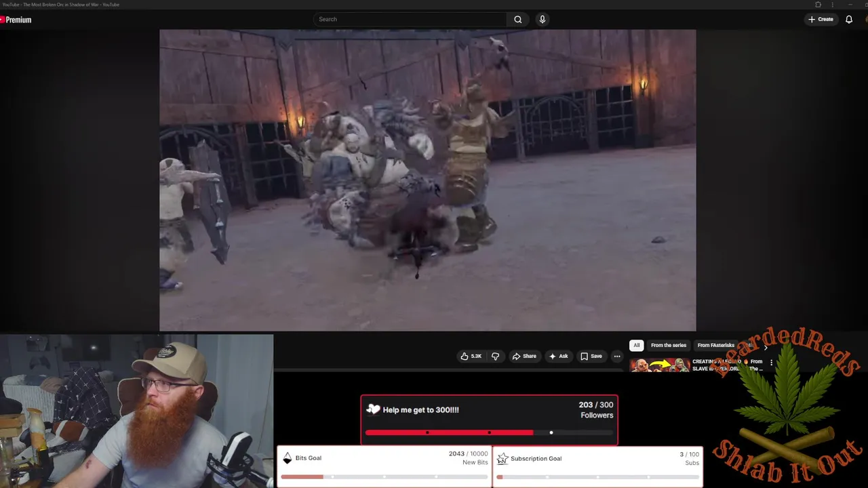The image size is (868, 488).
Task: Open browser extensions puzzle icon
Action: pyautogui.click(x=818, y=5)
